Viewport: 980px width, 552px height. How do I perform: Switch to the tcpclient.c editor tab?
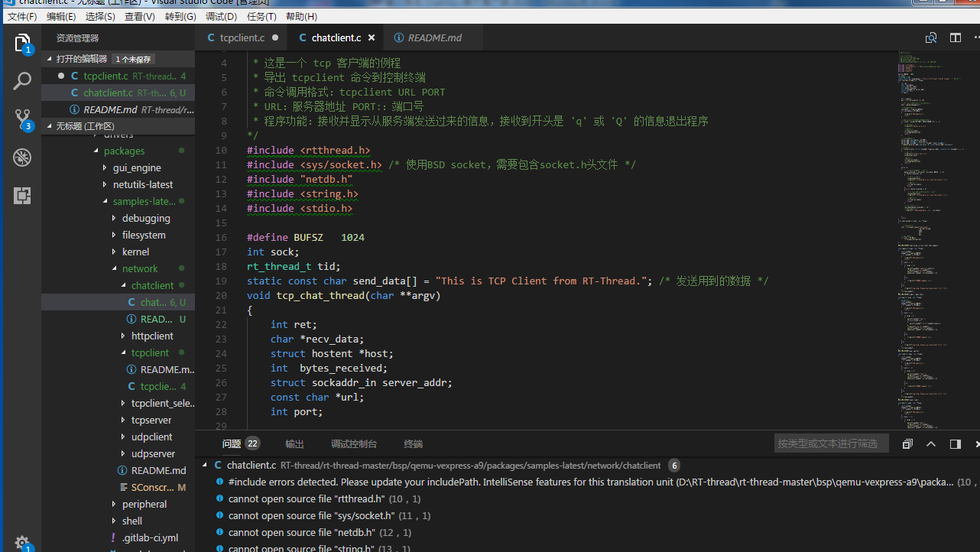pyautogui.click(x=242, y=37)
